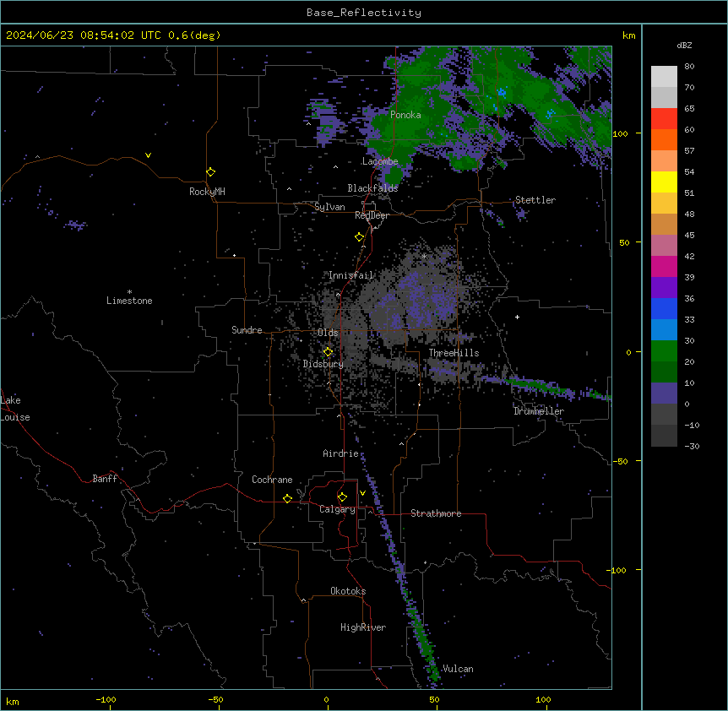Image resolution: width=728 pixels, height=711 pixels.
Task: Select the yellow diamond marker above the Calgary label
Action: pyautogui.click(x=342, y=497)
